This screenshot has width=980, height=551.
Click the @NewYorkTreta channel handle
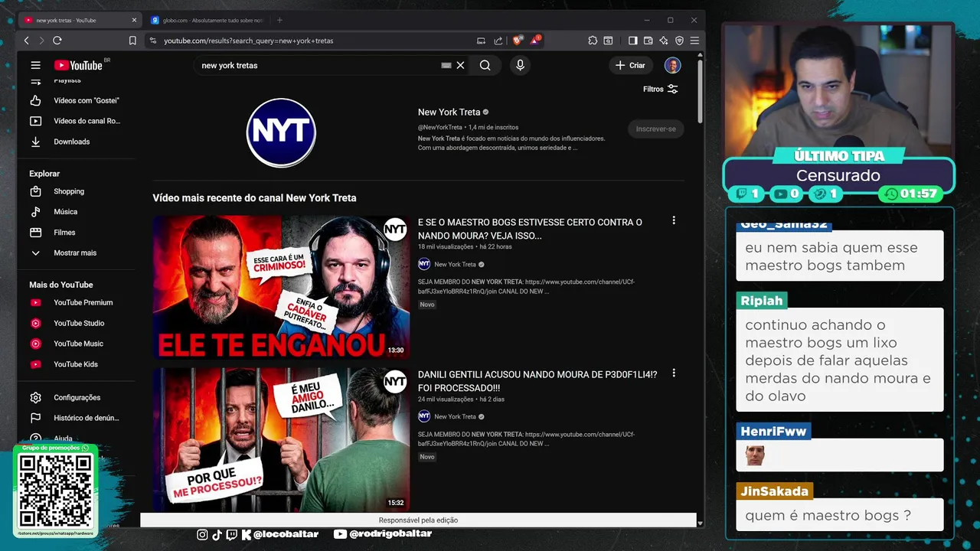[439, 127]
